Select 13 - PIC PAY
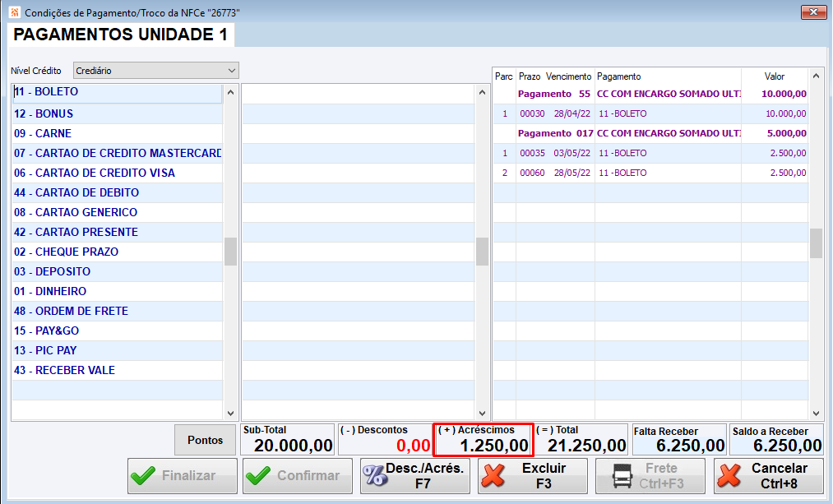 point(117,350)
